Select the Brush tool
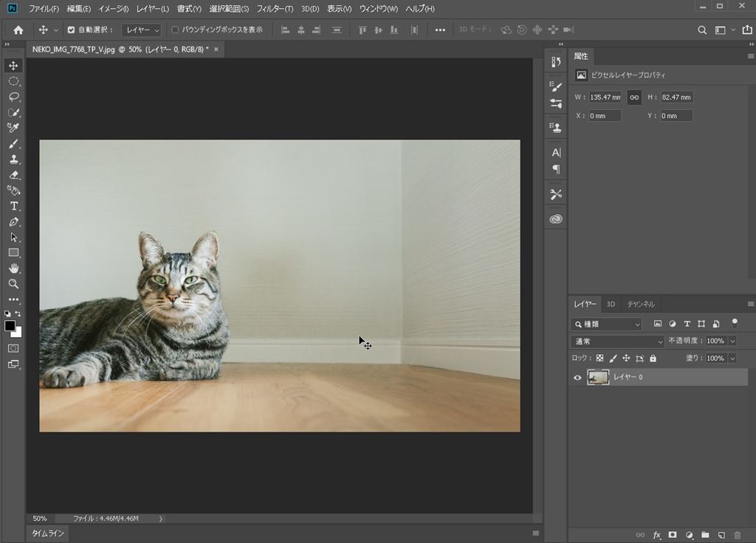This screenshot has height=543, width=756. point(13,144)
